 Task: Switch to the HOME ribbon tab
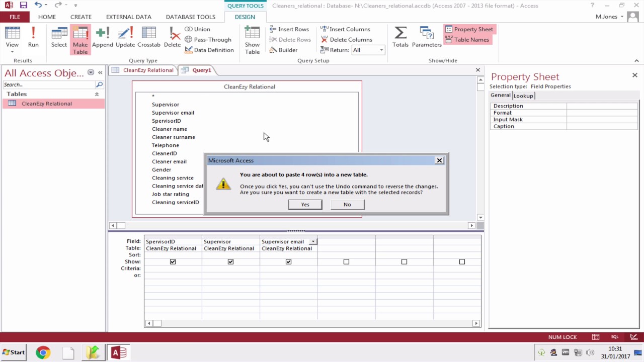(x=47, y=17)
